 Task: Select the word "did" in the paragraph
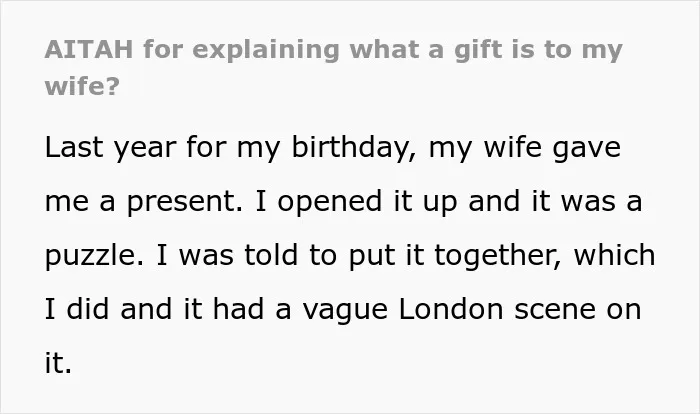click(x=88, y=309)
